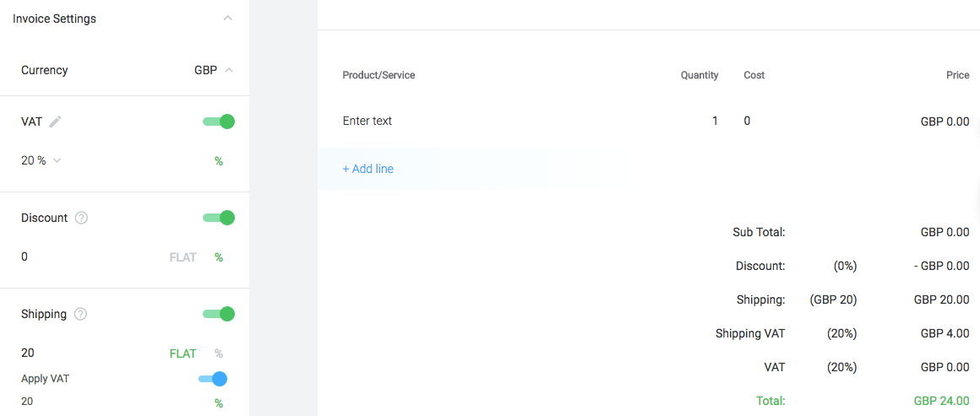Open the GBP currency dropdown

pyautogui.click(x=213, y=71)
